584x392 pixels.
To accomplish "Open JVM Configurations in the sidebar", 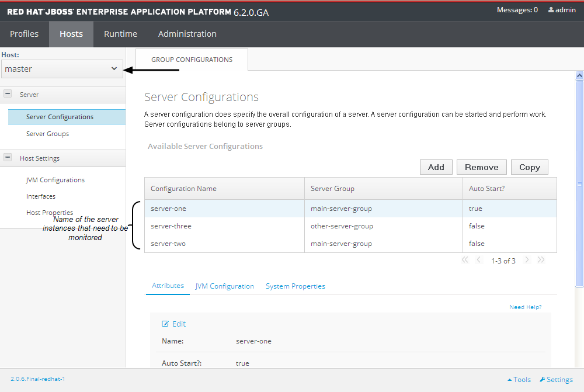I will click(55, 180).
